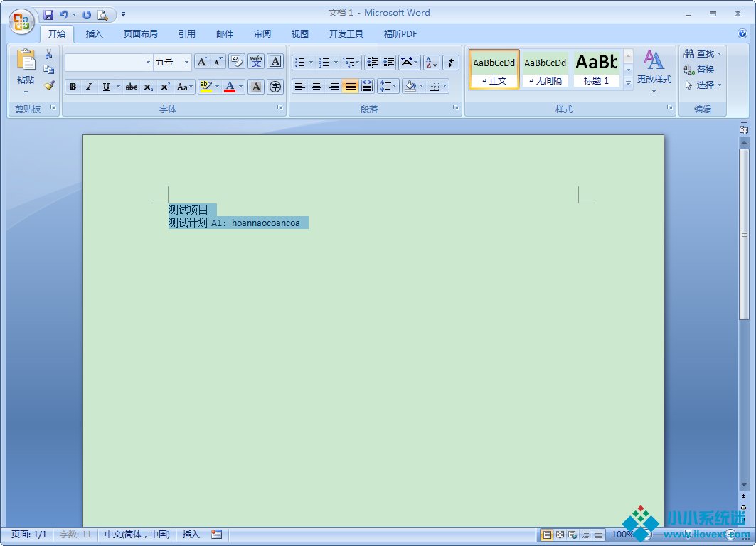Click the enclosed character (字) icon
Image resolution: width=756 pixels, height=546 pixels.
coord(275,87)
